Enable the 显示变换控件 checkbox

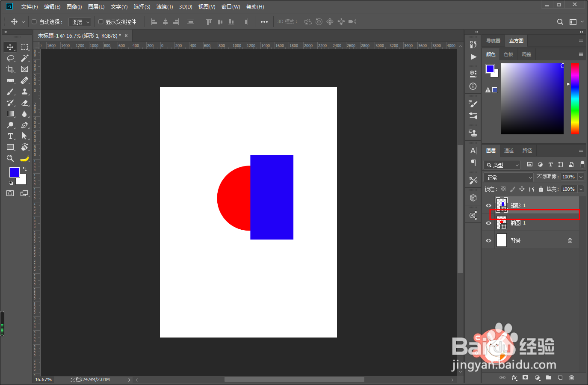point(101,22)
